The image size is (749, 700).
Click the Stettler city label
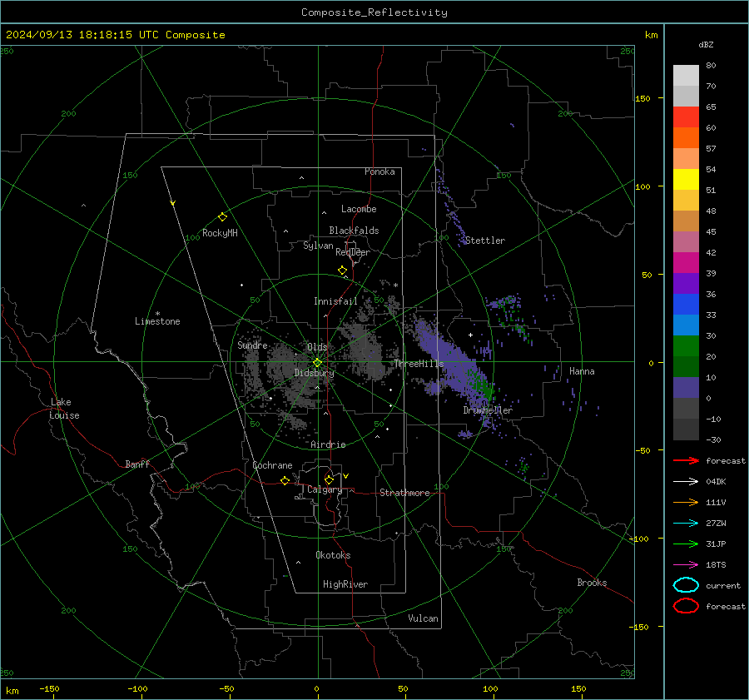coord(485,241)
